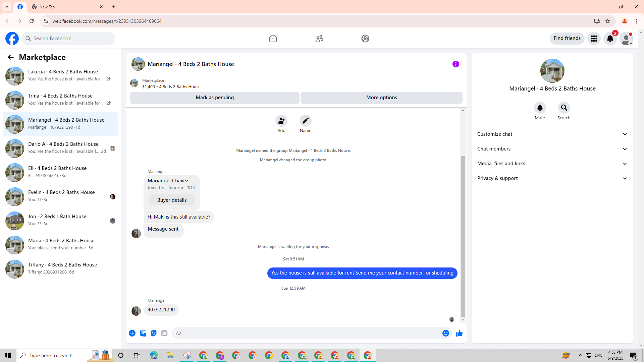Viewport: 644px width, 362px height.
Task: Open the Friends icon in top navigation
Action: [x=319, y=39]
